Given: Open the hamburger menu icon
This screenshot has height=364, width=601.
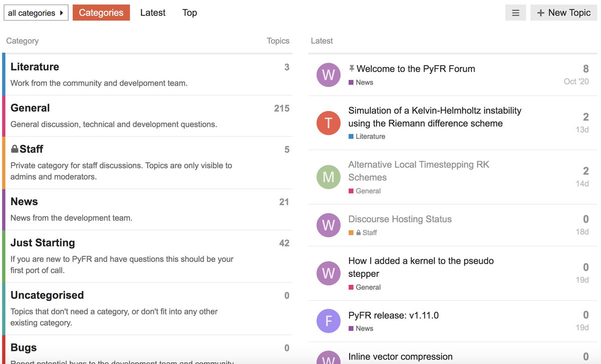Looking at the screenshot, I should (x=515, y=13).
